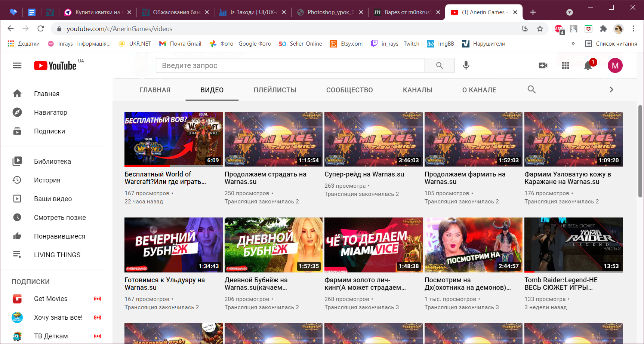644x344 pixels.
Task: Open the YouTube guide hamburger menu
Action: point(17,65)
